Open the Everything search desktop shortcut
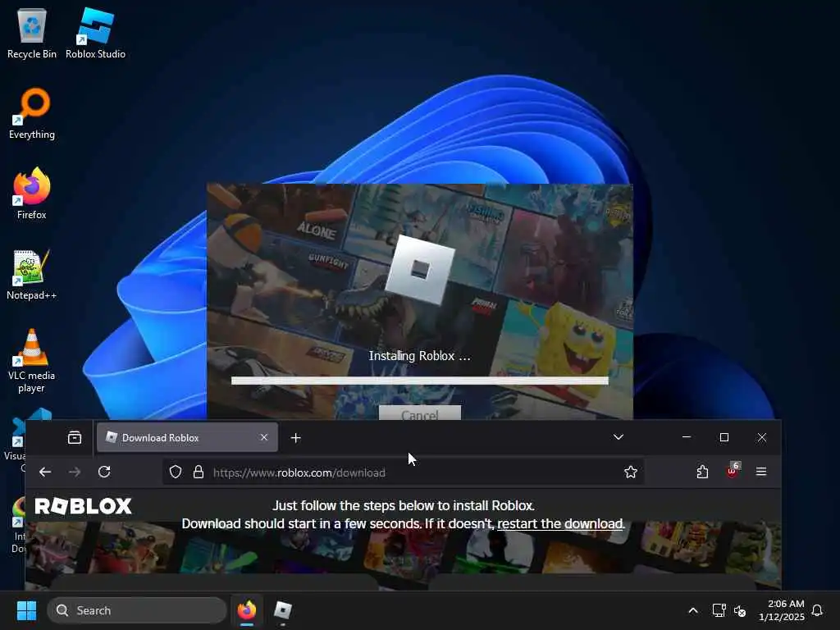Image resolution: width=840 pixels, height=630 pixels. pos(32,113)
